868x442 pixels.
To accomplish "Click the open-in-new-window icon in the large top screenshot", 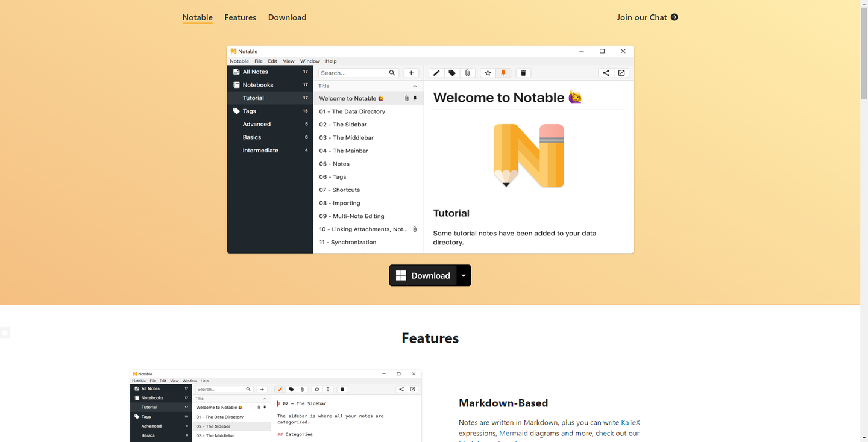I will tap(621, 73).
